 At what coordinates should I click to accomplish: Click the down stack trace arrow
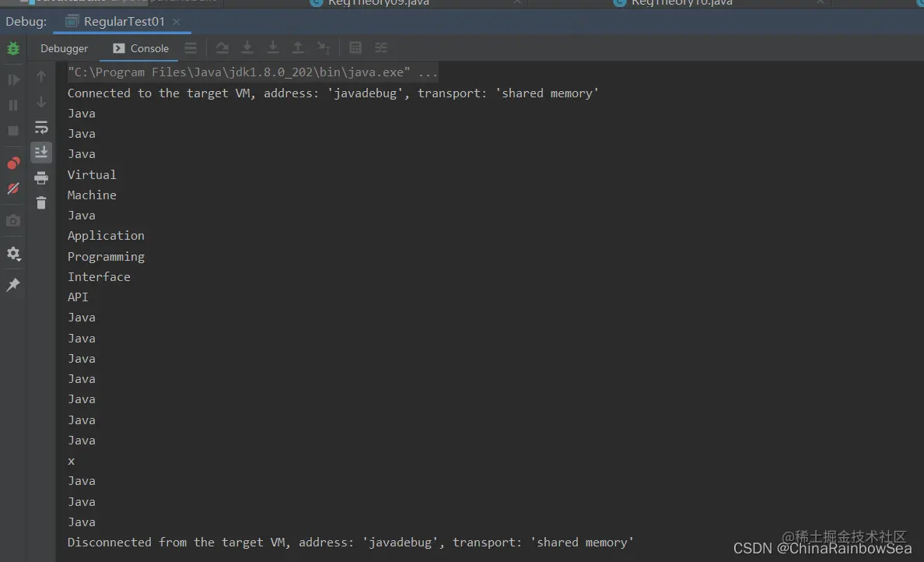click(41, 102)
